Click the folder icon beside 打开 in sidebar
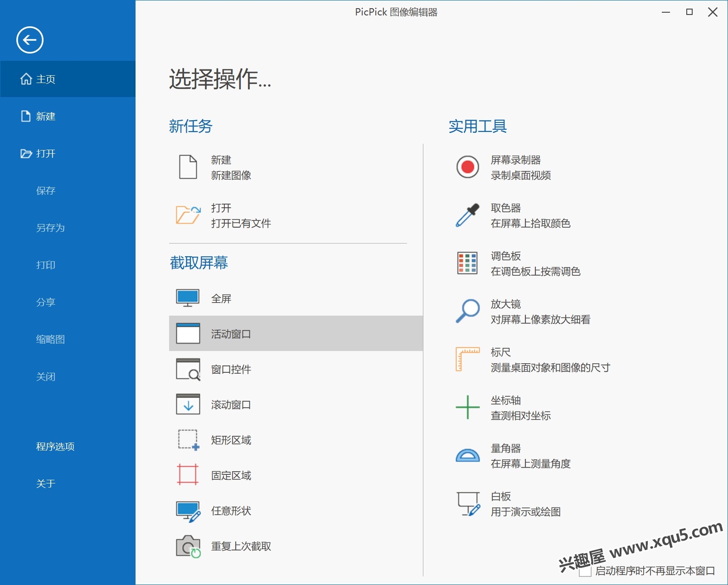 pyautogui.click(x=26, y=153)
